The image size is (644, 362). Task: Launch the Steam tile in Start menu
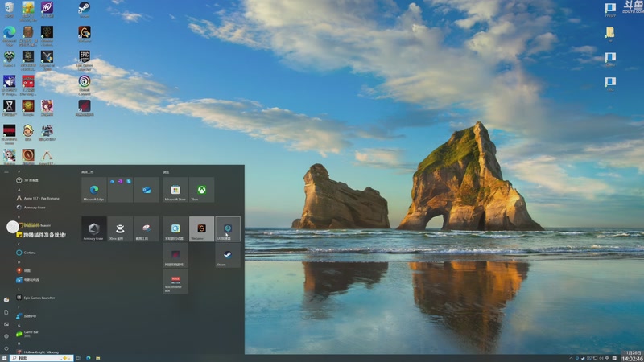(228, 255)
